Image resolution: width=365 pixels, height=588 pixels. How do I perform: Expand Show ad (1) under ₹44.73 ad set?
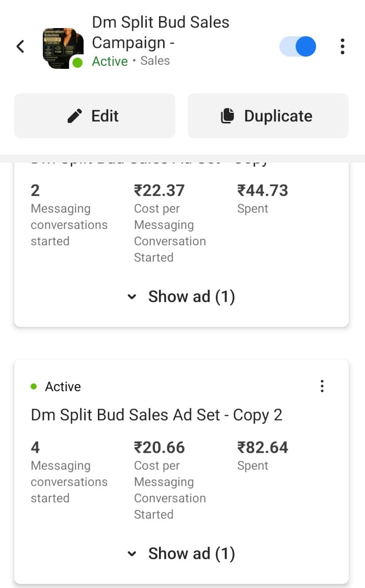tap(181, 296)
